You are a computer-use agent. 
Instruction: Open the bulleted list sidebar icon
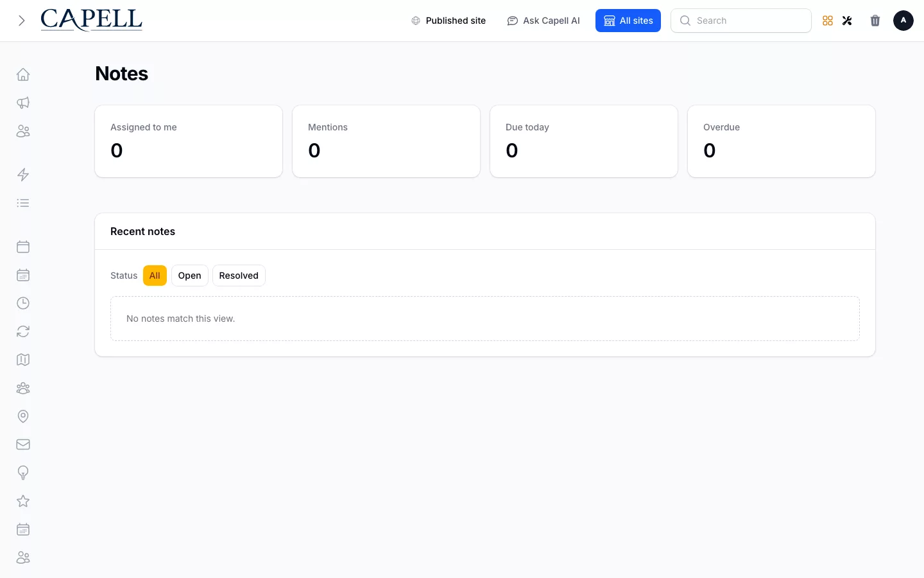point(23,203)
